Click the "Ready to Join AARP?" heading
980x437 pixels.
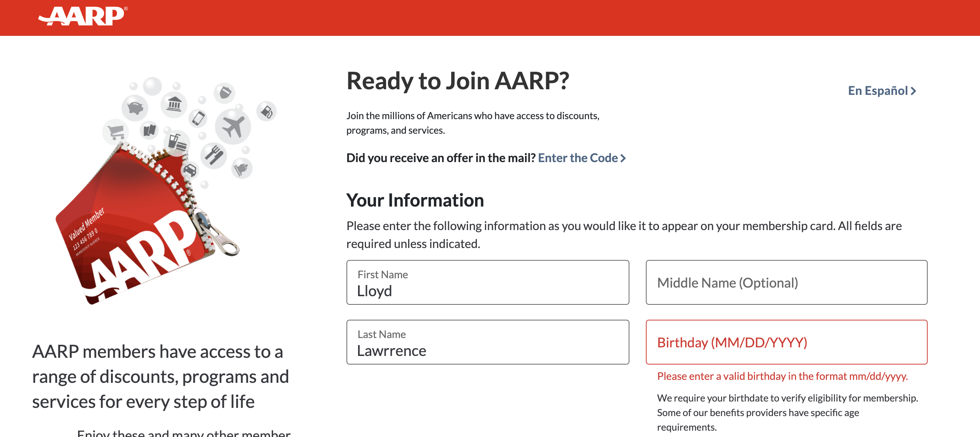(x=457, y=81)
